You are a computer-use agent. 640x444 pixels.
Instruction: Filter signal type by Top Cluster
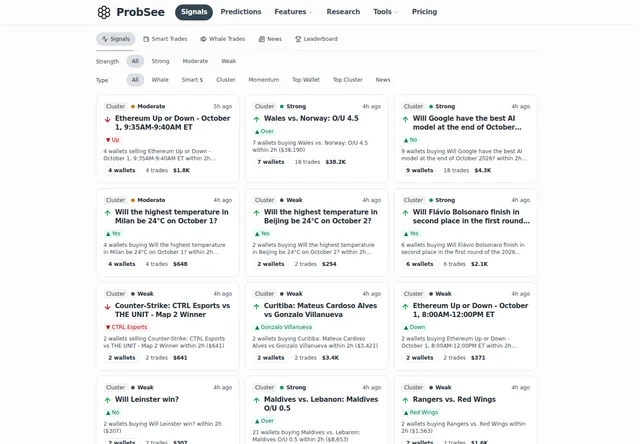point(348,80)
